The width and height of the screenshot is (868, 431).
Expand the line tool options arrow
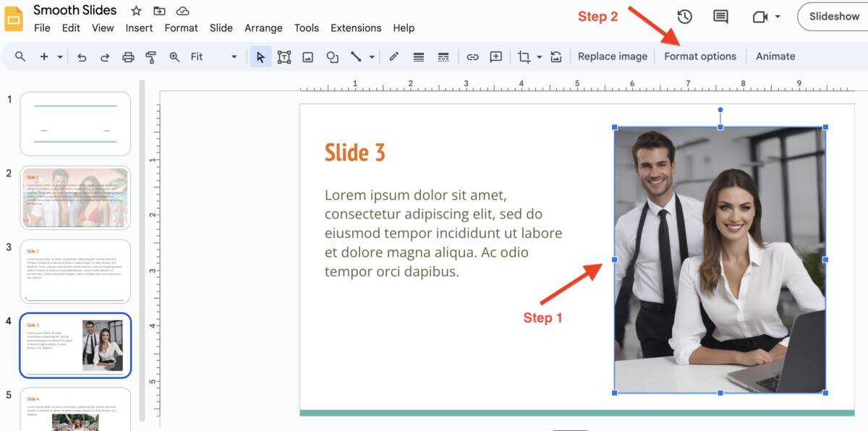pyautogui.click(x=371, y=56)
